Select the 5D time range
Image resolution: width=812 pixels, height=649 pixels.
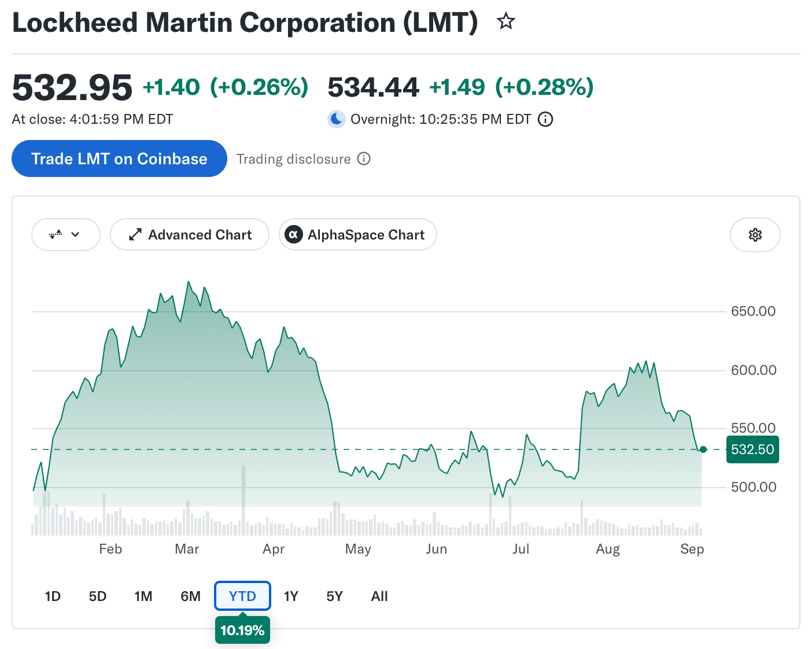(x=98, y=596)
